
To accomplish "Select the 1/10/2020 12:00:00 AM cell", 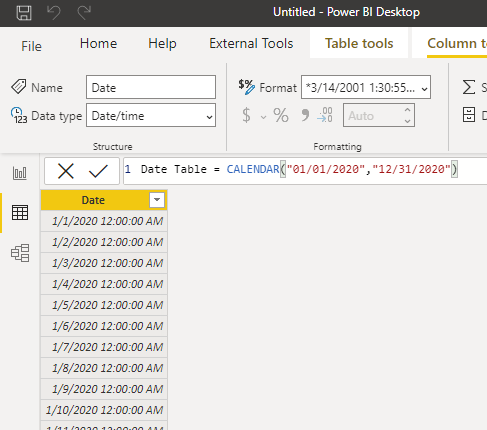I will click(x=104, y=410).
